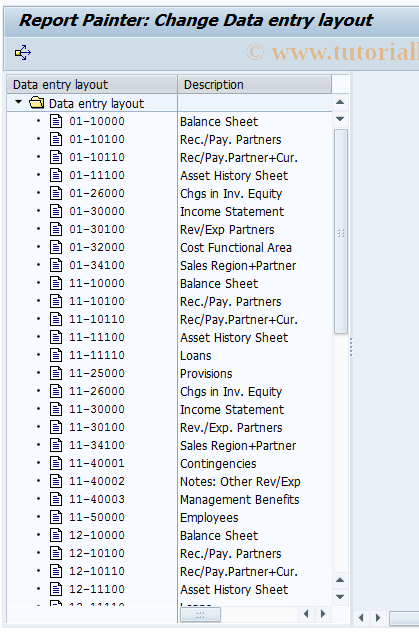Click the top scroll up arrow of list
This screenshot has width=419, height=633.
(x=340, y=102)
